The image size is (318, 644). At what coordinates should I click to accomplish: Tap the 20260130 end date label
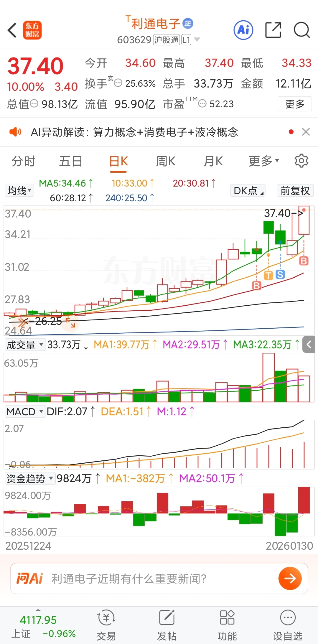pyautogui.click(x=289, y=546)
